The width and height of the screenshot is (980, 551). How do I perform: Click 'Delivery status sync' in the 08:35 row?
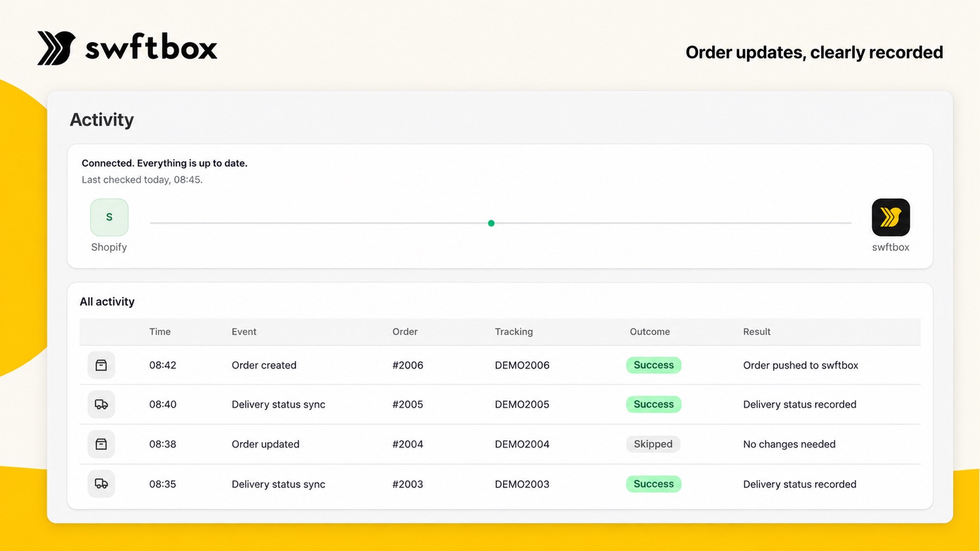tap(278, 484)
